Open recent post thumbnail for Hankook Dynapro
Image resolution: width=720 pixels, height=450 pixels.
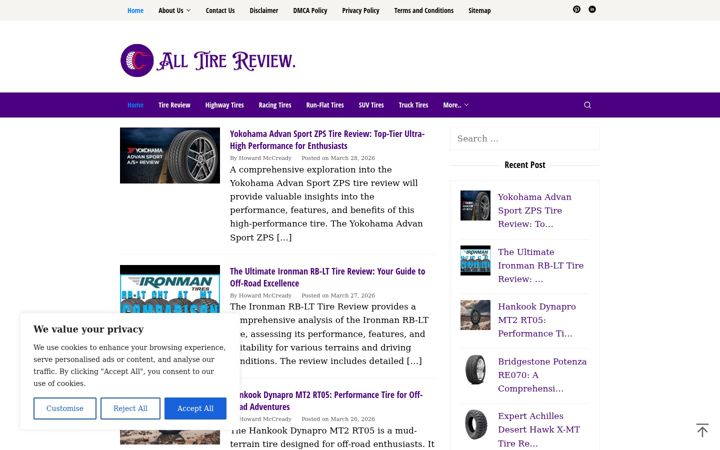(475, 315)
